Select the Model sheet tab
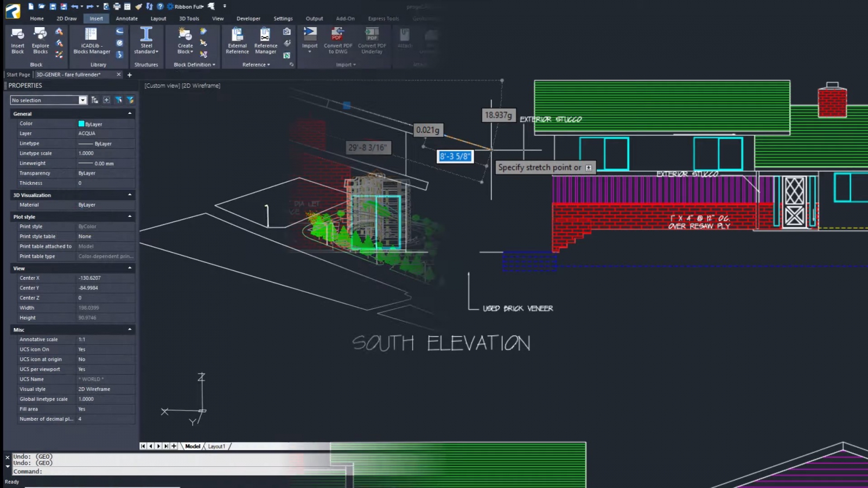868x488 pixels. coord(193,446)
